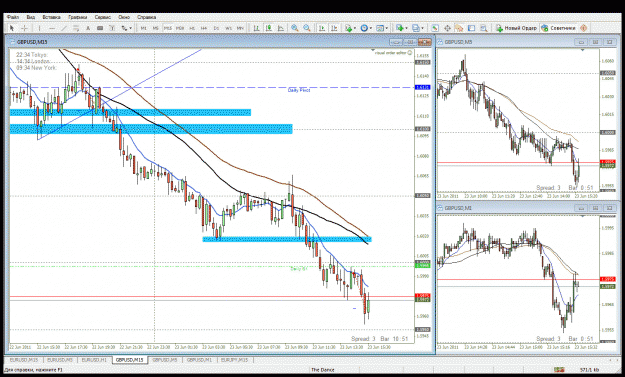
Task: Toggle chart auto scroll
Action: click(322, 28)
